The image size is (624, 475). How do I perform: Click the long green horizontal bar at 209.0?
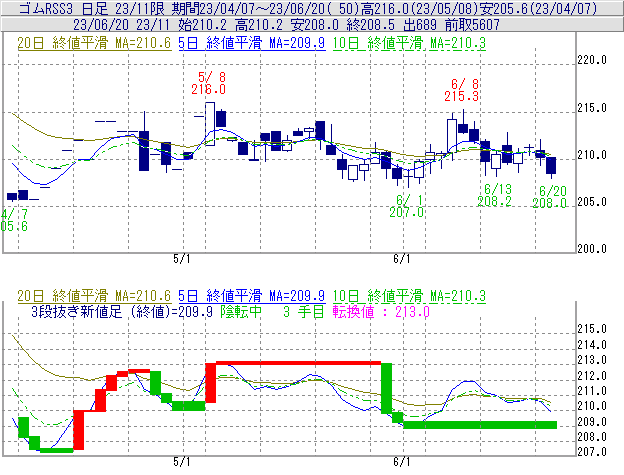[x=480, y=425]
